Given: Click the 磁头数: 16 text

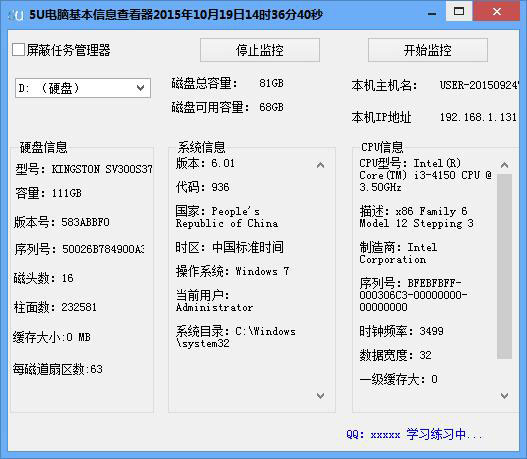Looking at the screenshot, I should (x=43, y=278).
